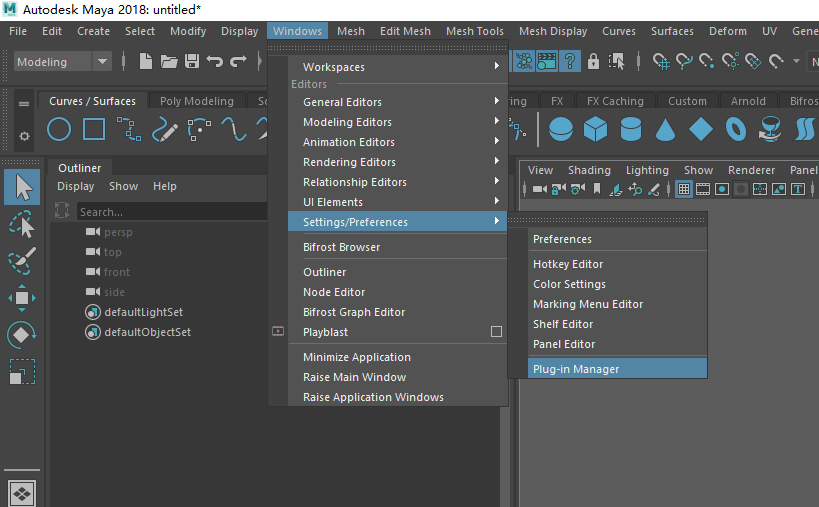Viewport: 819px width, 507px height.
Task: Toggle the viewport grid display button
Action: (684, 189)
